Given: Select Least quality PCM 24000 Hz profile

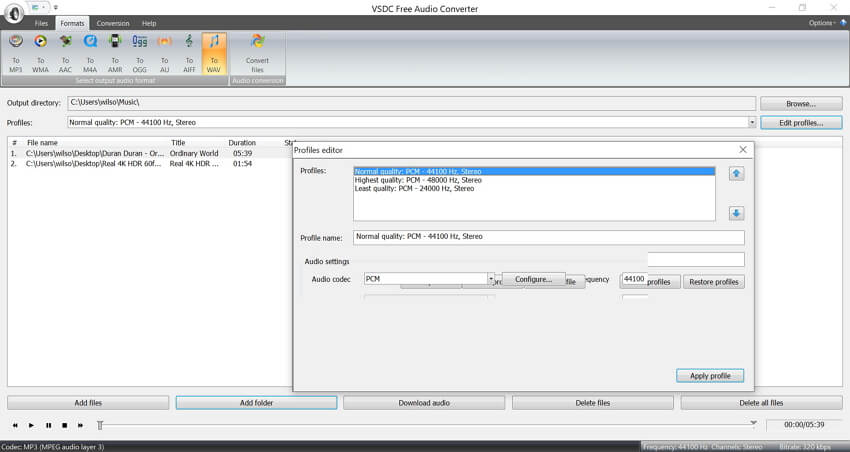Looking at the screenshot, I should point(534,189).
